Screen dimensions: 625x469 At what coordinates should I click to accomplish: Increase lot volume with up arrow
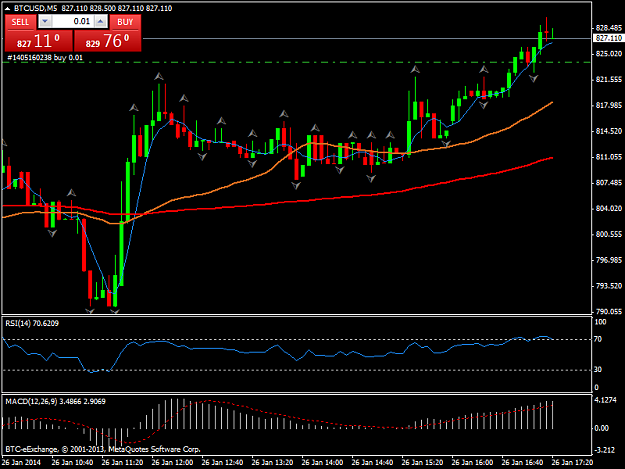(x=101, y=22)
